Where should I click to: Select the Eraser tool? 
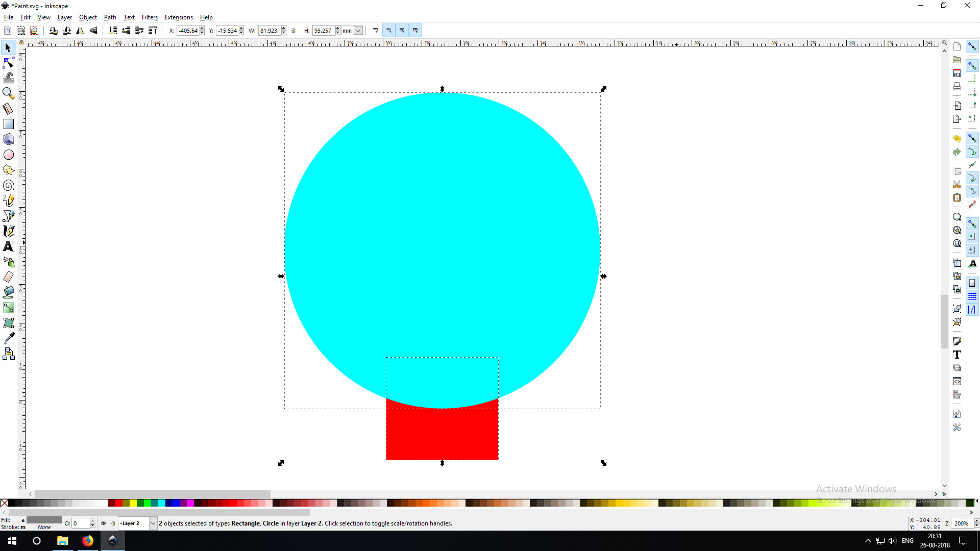pyautogui.click(x=8, y=277)
